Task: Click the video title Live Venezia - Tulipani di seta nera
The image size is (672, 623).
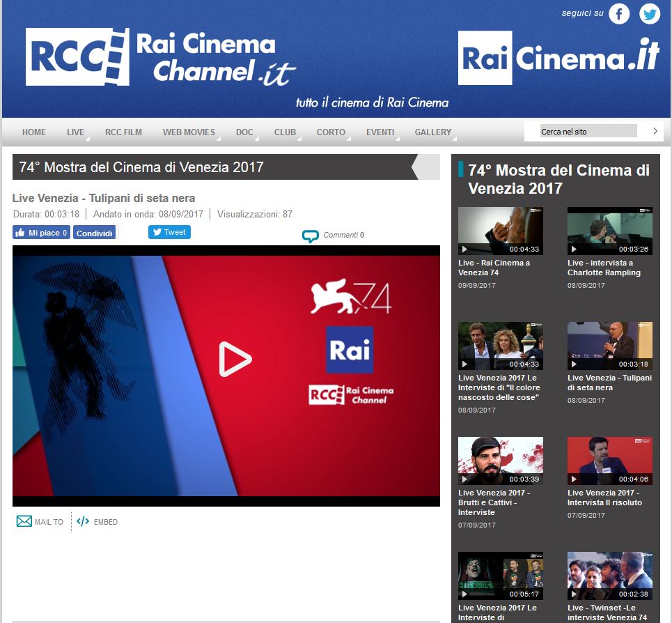Action: coord(104,198)
